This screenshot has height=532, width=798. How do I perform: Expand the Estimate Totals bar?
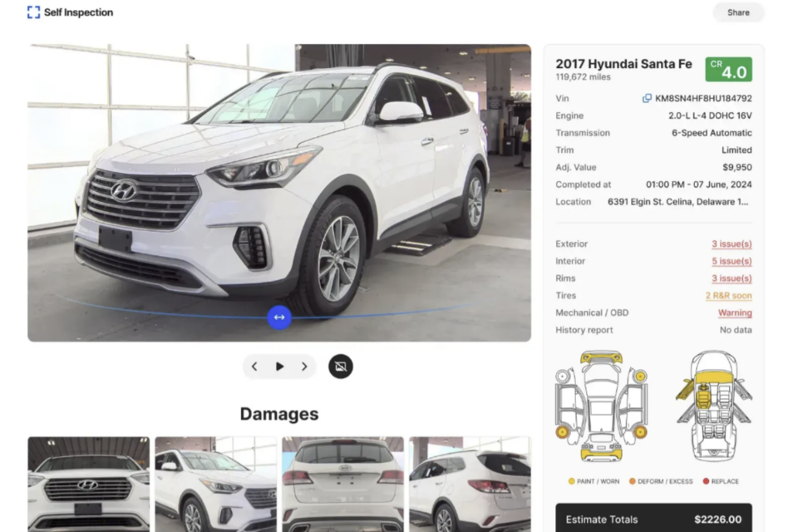click(x=653, y=518)
